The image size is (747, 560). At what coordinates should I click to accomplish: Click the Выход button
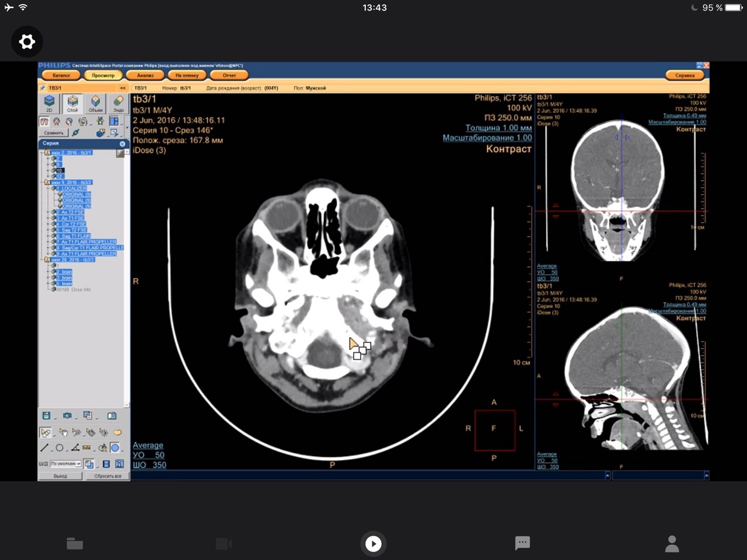pos(60,476)
